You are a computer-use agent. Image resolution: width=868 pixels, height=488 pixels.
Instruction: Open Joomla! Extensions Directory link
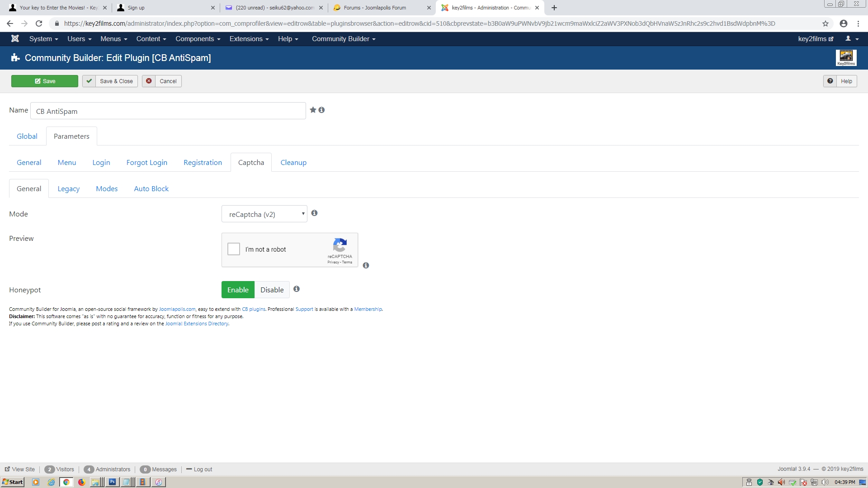point(197,324)
